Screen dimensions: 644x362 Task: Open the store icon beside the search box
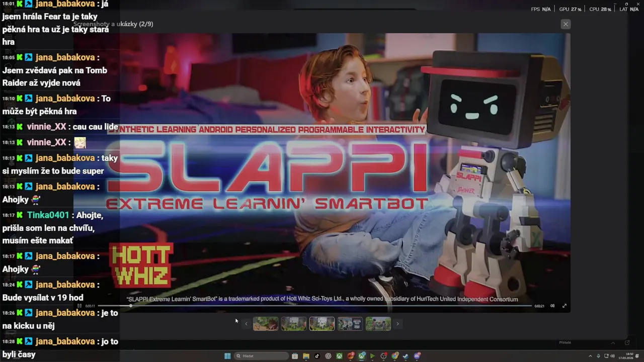pos(295,356)
